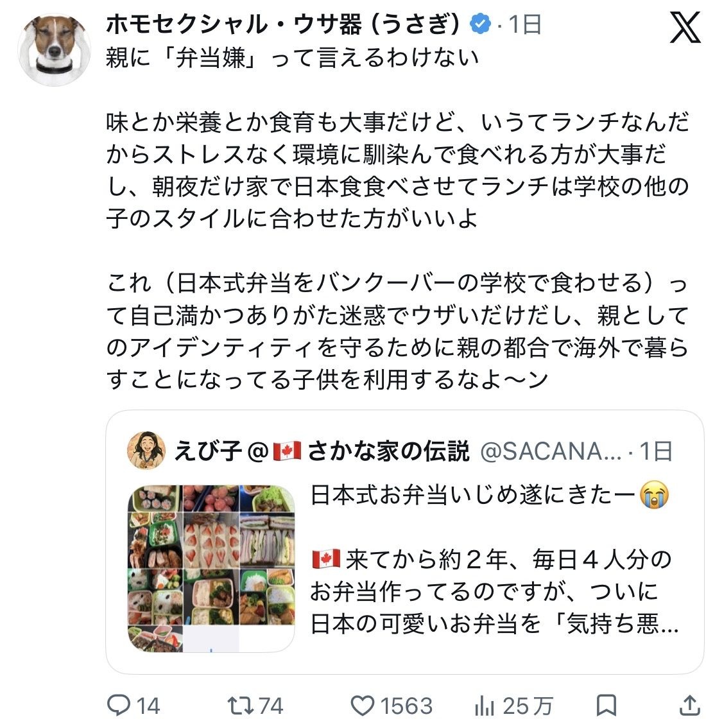The height and width of the screenshot is (728, 706).
Task: Click the quoted post's 1日 timestamp
Action: (x=656, y=451)
